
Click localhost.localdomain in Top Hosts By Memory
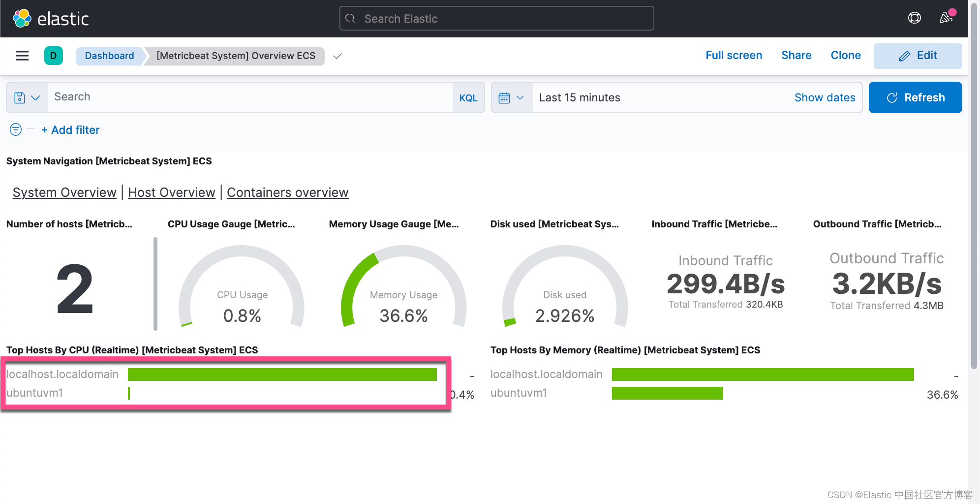click(546, 374)
